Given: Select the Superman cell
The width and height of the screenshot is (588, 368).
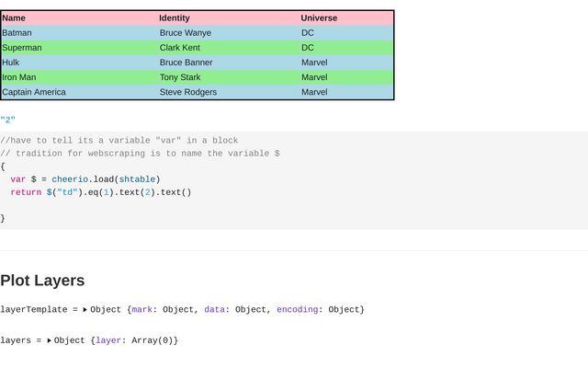Looking at the screenshot, I should [22, 48].
